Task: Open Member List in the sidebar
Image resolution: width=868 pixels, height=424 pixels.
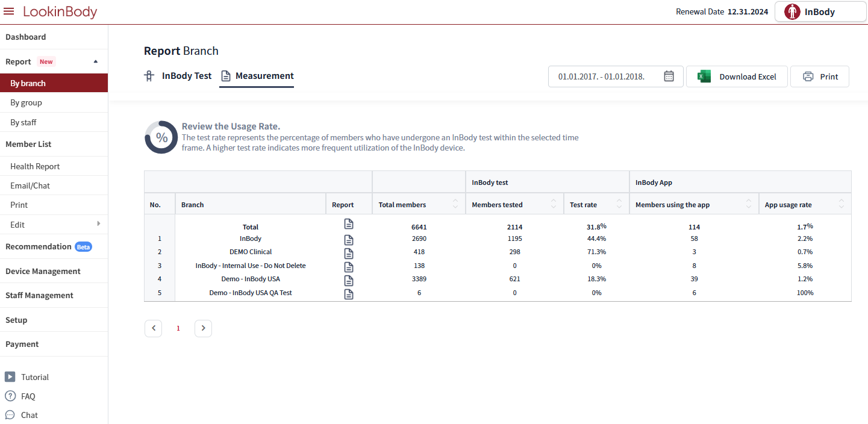Action: 54,144
